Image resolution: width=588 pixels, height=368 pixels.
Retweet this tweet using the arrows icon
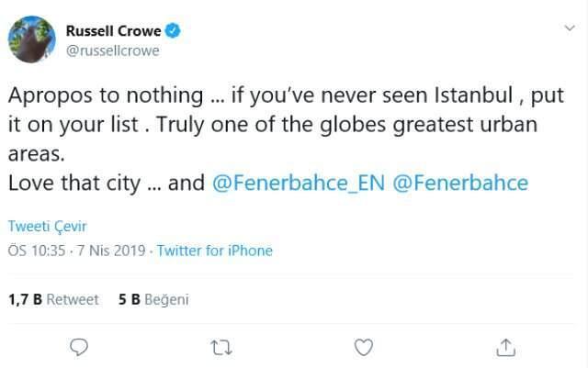221,347
